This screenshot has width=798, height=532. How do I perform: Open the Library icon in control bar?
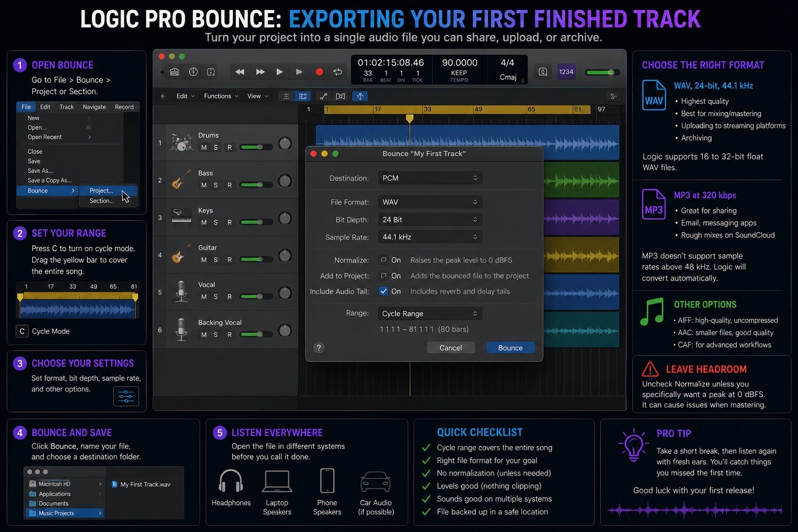click(x=175, y=72)
